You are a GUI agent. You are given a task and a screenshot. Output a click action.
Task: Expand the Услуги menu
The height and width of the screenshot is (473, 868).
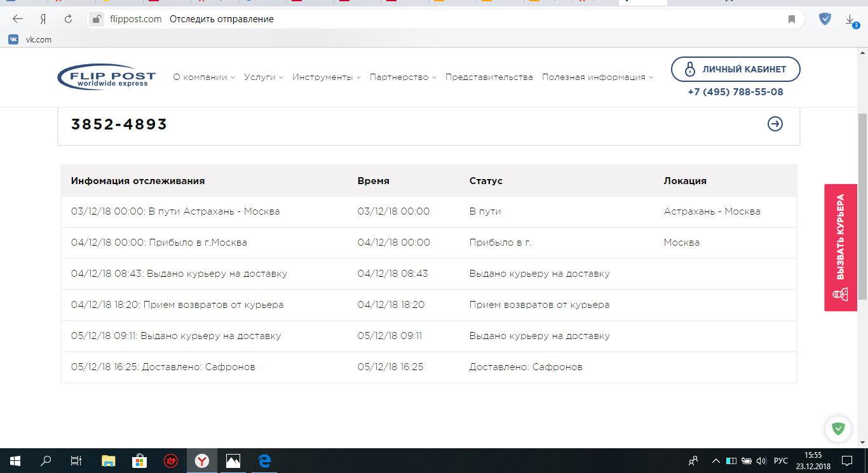tap(264, 77)
